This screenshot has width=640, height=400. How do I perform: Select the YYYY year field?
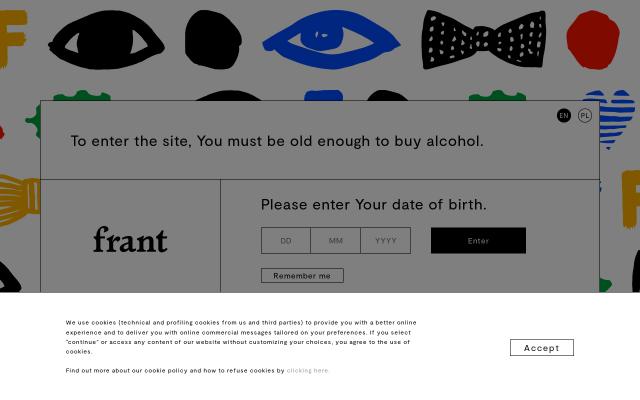(386, 241)
